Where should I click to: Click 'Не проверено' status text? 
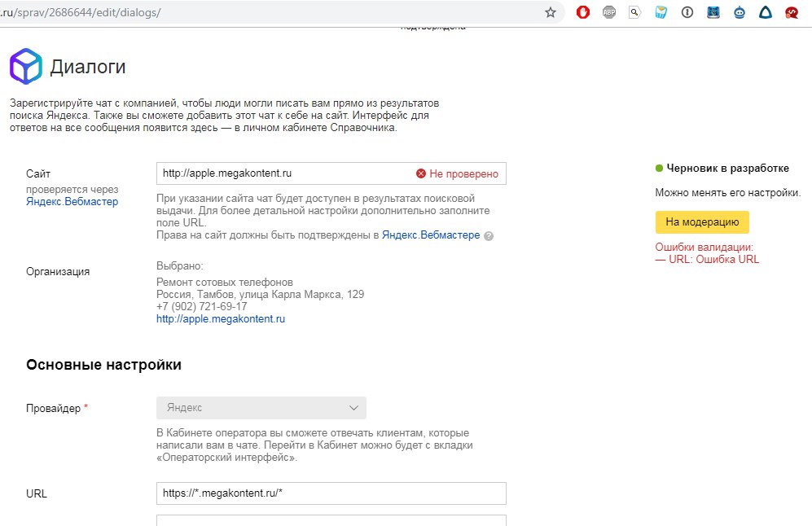pos(464,174)
